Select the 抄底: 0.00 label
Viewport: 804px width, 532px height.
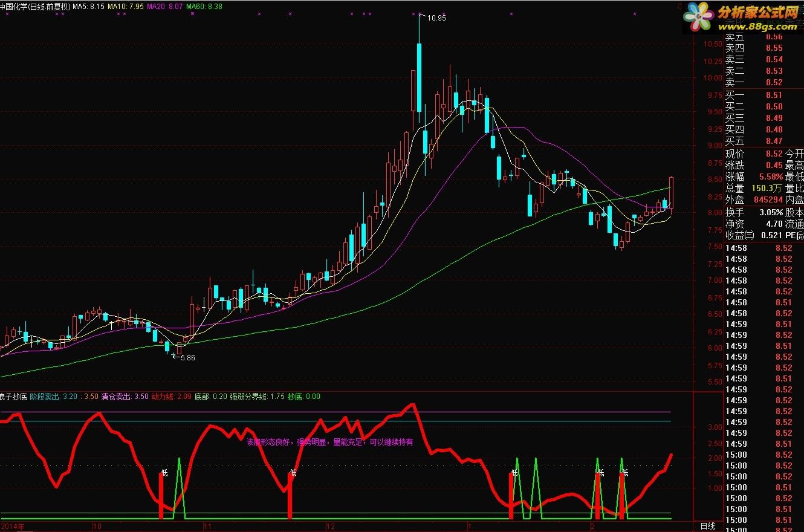coord(303,397)
